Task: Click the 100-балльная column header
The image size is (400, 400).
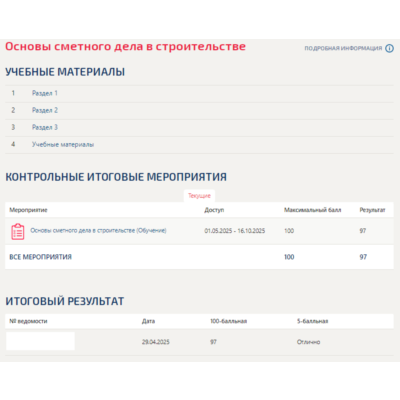Action: (x=228, y=321)
